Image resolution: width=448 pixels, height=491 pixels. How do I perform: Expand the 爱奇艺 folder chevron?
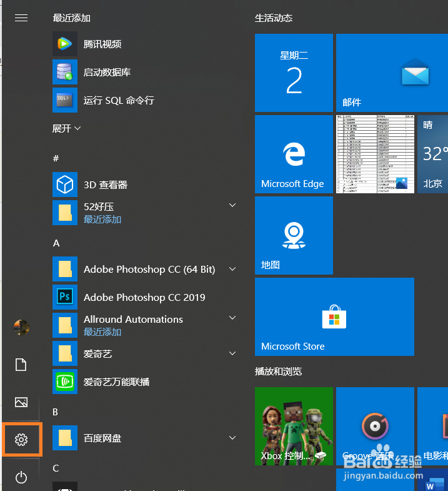point(232,353)
